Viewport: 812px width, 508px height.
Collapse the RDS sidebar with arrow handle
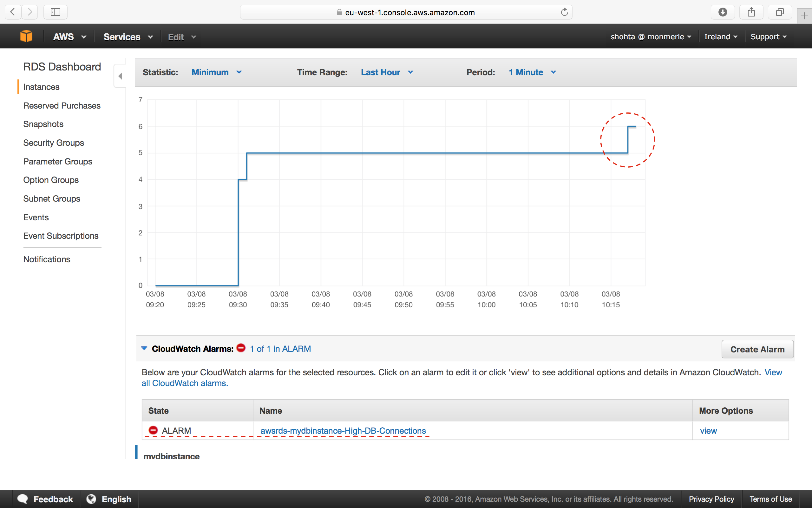pos(120,76)
